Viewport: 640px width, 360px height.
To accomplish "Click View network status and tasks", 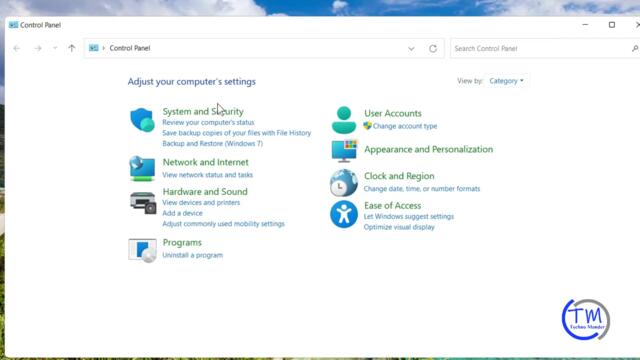I will (x=207, y=175).
